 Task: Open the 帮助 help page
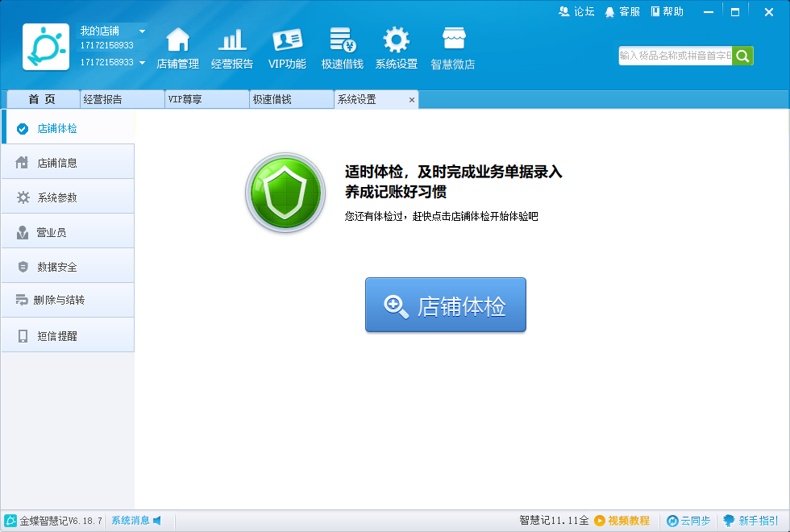point(667,11)
